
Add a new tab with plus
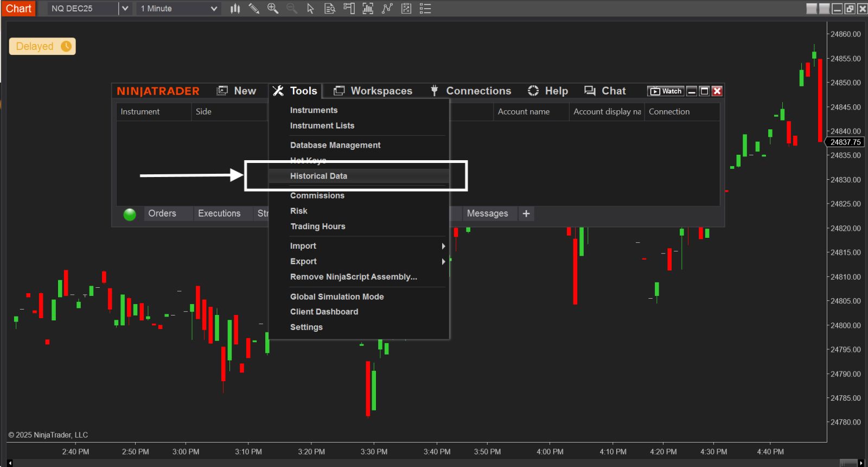[526, 213]
